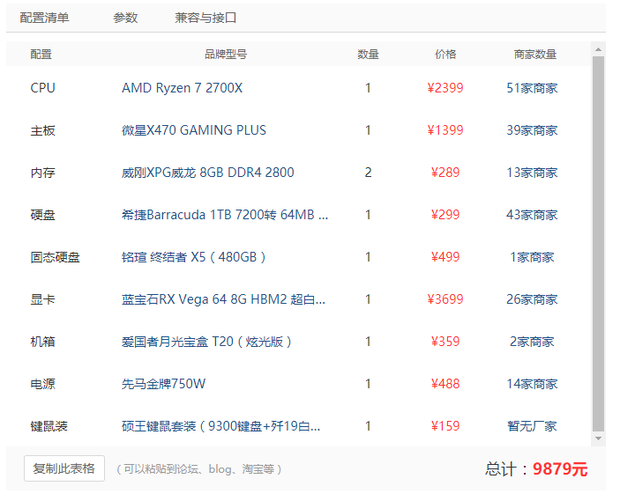Screen dimensions: 620x501
Task: Click the 硬盘 row label
Action: [x=43, y=215]
